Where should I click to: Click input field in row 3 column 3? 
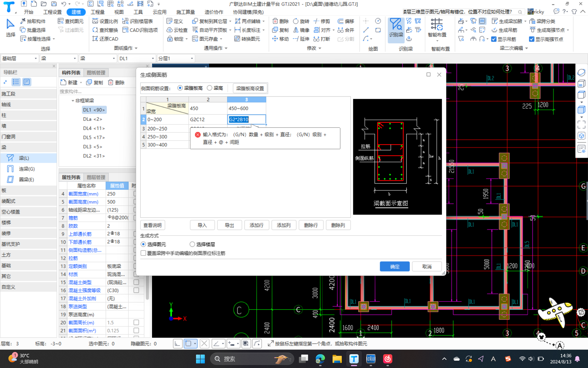tap(246, 128)
